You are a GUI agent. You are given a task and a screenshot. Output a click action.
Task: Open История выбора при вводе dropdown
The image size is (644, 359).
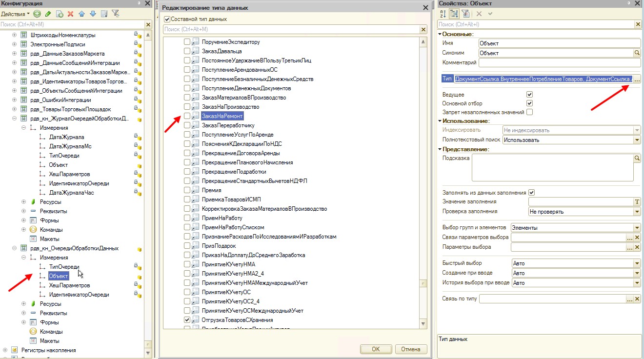tap(637, 283)
